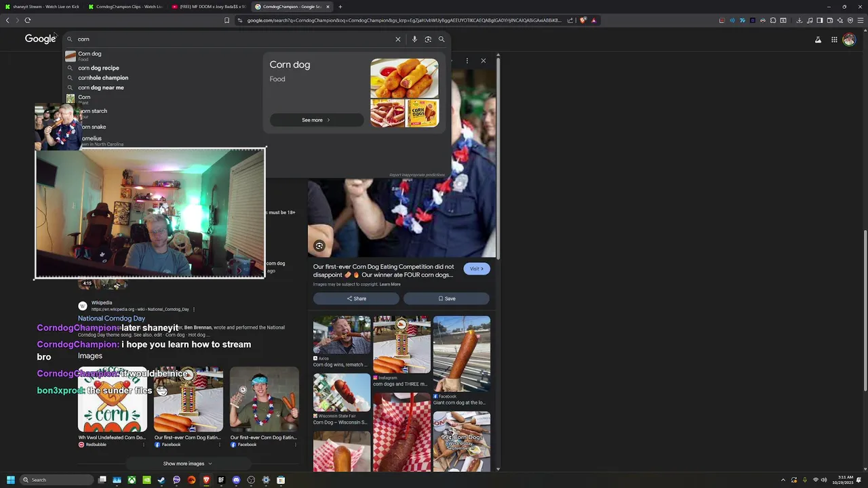Submit the Google search with the magnifier
Screen dimensions: 868x488
click(441, 39)
